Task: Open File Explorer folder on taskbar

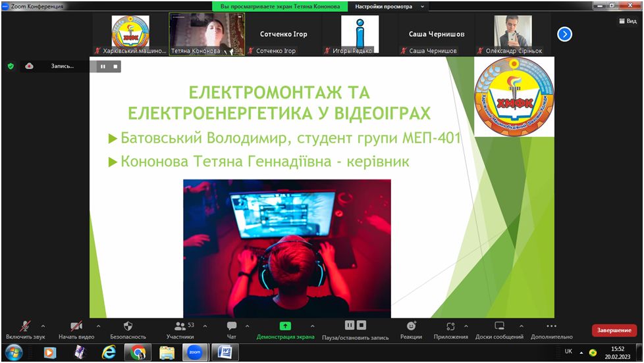Action: tap(167, 352)
